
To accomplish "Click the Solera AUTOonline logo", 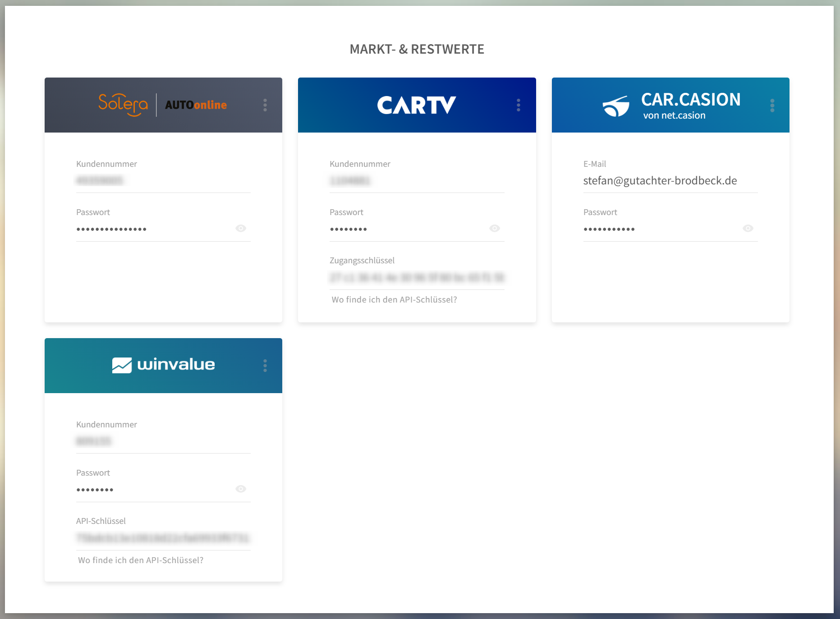I will (x=163, y=105).
